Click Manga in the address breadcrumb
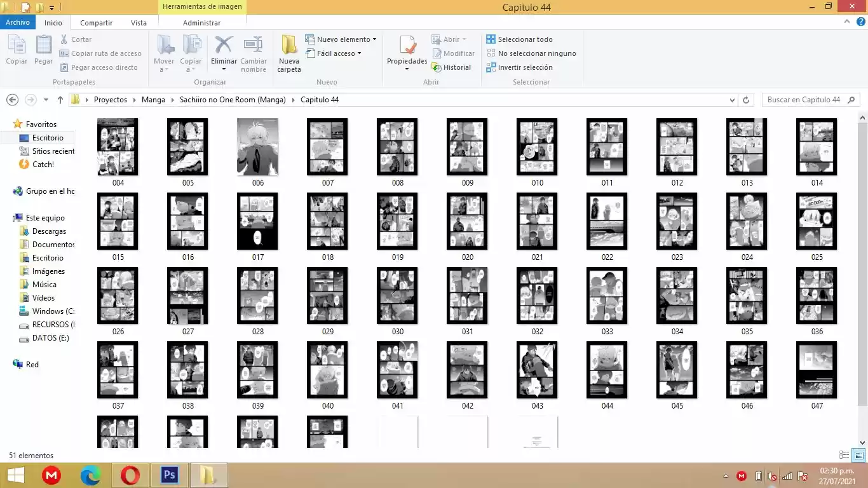 [x=153, y=100]
